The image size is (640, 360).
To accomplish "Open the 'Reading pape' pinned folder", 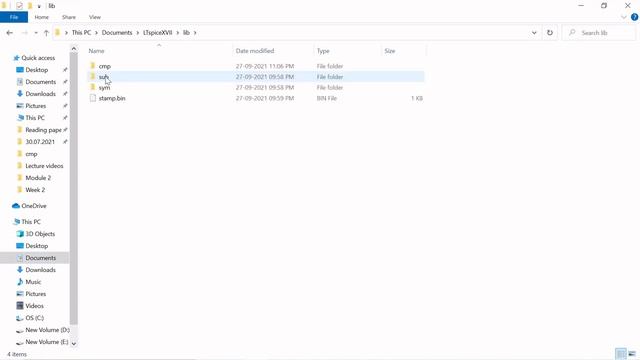I will coord(43,130).
